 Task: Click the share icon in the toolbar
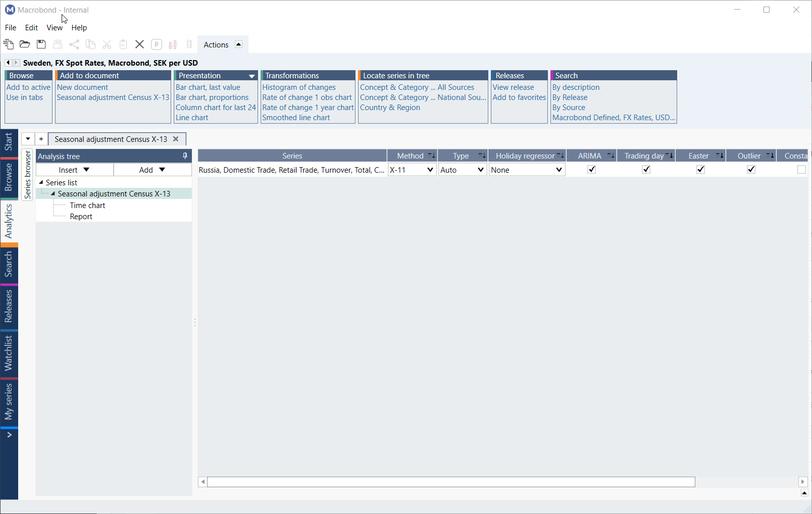[74, 44]
